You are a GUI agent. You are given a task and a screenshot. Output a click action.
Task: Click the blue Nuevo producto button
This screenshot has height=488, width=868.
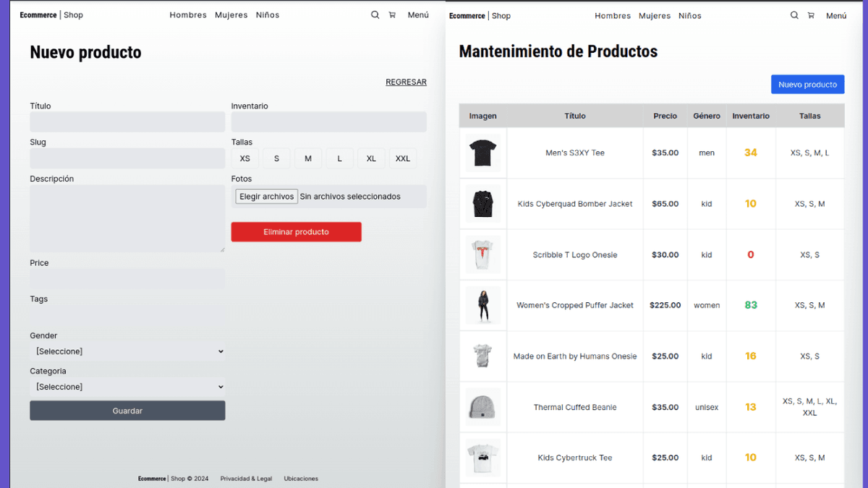click(808, 85)
